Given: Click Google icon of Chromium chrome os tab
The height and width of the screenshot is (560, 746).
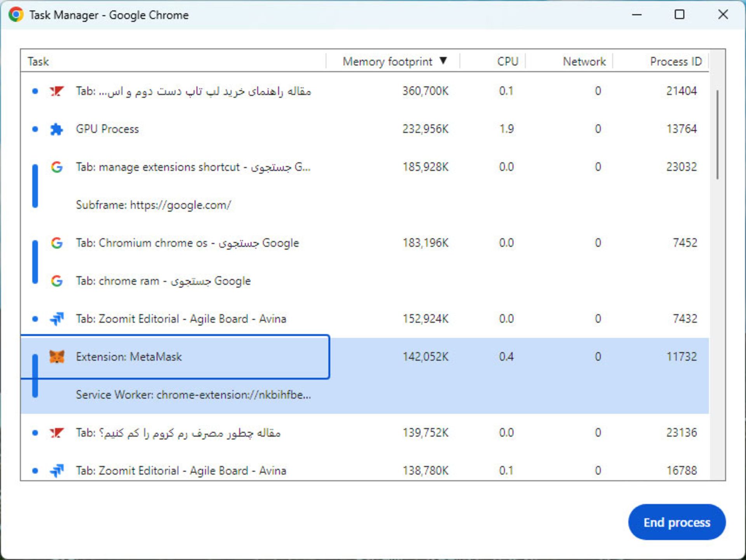Looking at the screenshot, I should click(x=57, y=243).
